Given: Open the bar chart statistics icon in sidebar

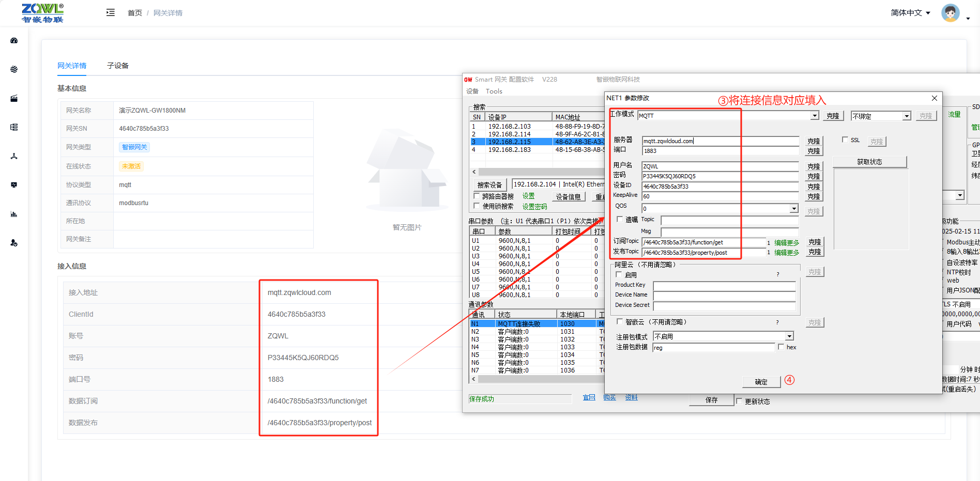Looking at the screenshot, I should (x=14, y=214).
